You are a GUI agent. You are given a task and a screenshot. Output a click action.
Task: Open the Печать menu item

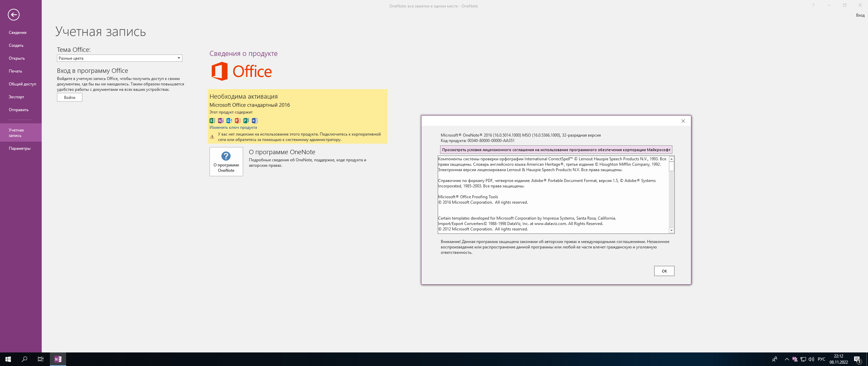pyautogui.click(x=21, y=71)
